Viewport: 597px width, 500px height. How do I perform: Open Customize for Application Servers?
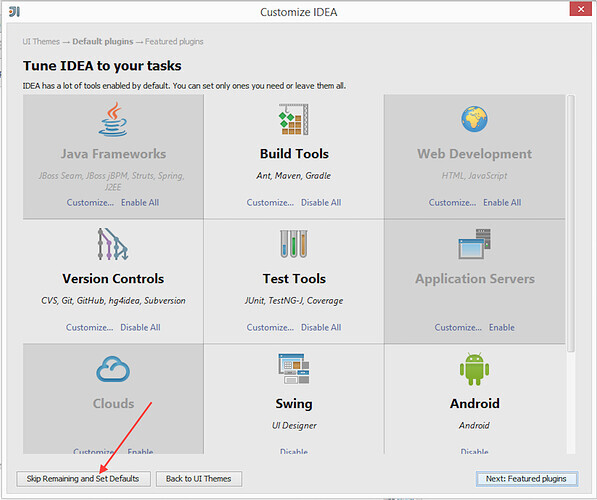click(458, 327)
